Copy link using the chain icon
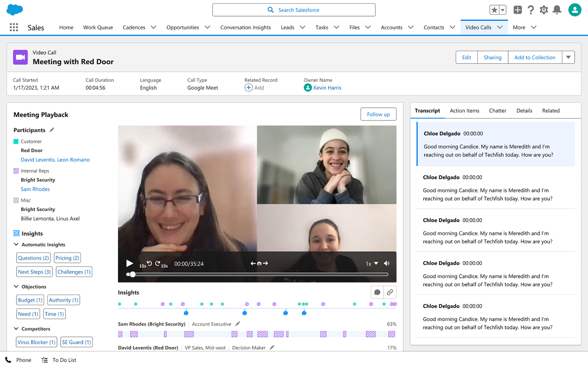The height and width of the screenshot is (368, 588). 390,293
